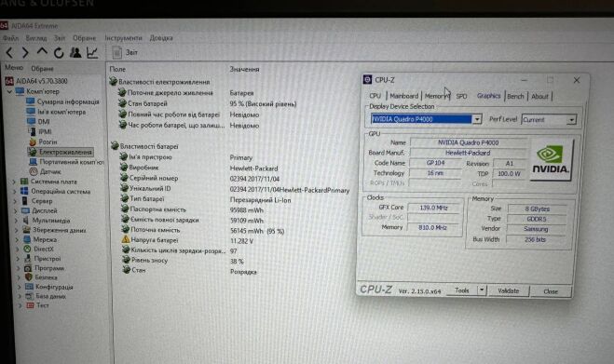Switch to Обране panel tab

(42, 69)
